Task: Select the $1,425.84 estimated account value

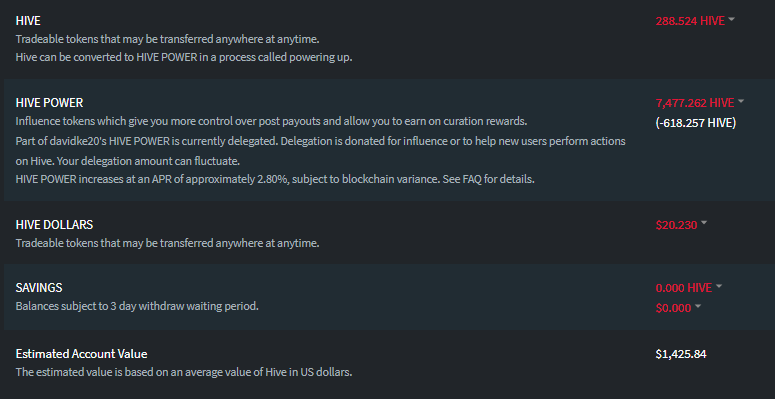Action: (681, 354)
